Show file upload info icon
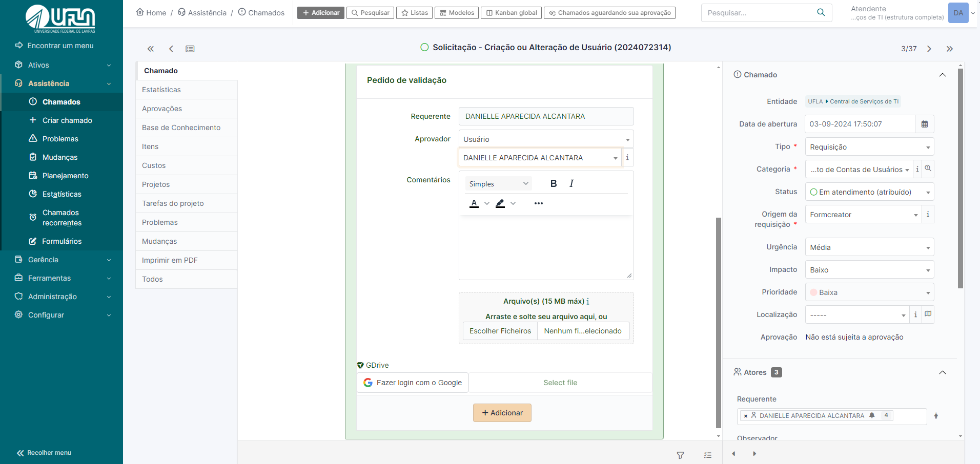This screenshot has height=464, width=980. pyautogui.click(x=588, y=301)
